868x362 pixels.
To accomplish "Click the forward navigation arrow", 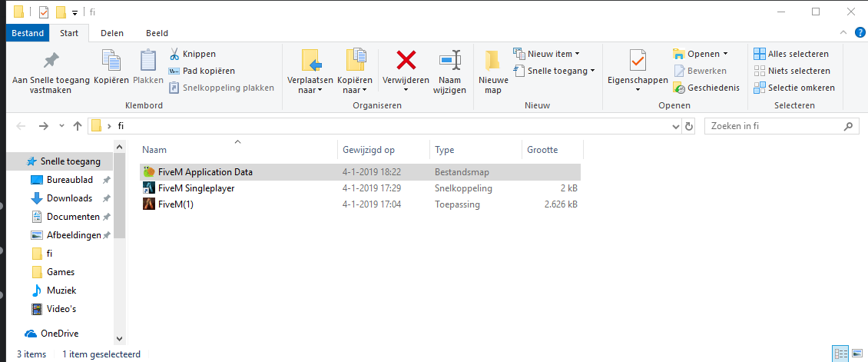I will tap(43, 125).
